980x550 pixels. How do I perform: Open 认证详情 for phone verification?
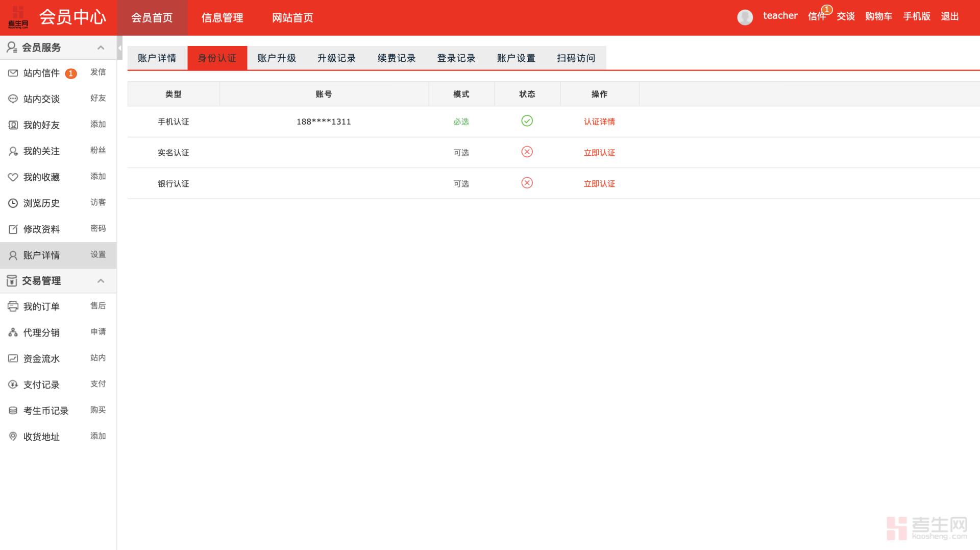point(599,122)
